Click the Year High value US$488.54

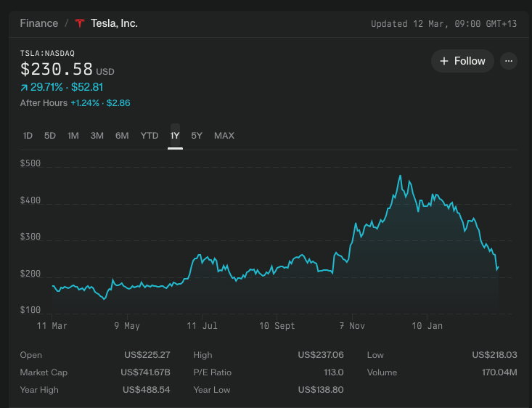tap(146, 390)
